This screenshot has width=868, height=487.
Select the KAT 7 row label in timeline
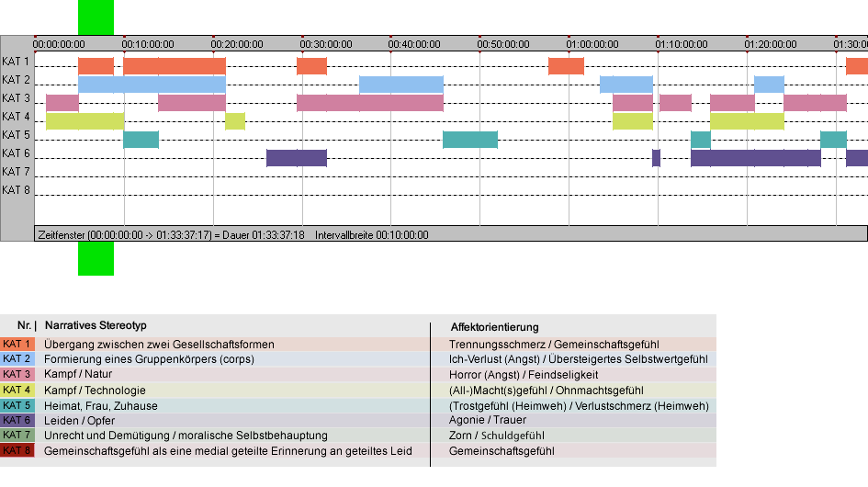click(16, 171)
